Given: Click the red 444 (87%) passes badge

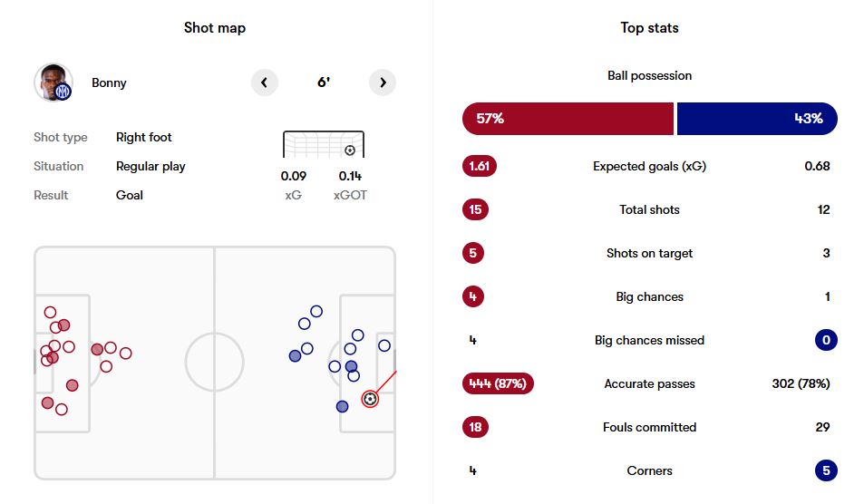Looking at the screenshot, I should point(498,383).
